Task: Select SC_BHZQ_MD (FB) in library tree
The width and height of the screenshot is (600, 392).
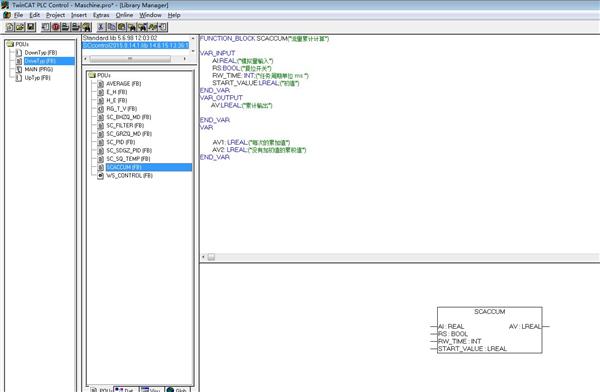Action: [129, 117]
